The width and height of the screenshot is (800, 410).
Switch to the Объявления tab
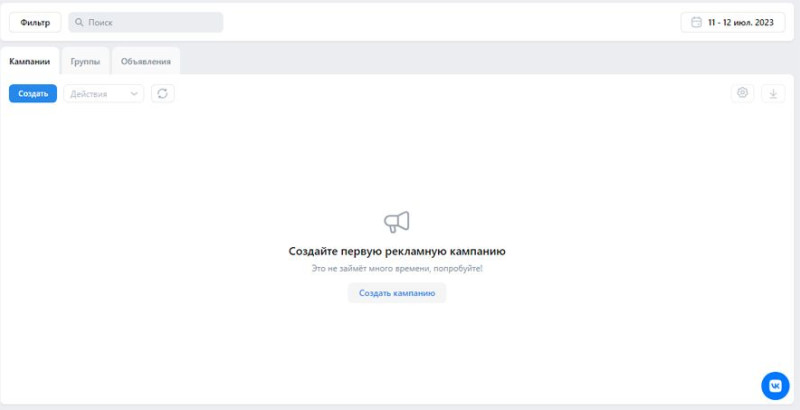(x=146, y=61)
